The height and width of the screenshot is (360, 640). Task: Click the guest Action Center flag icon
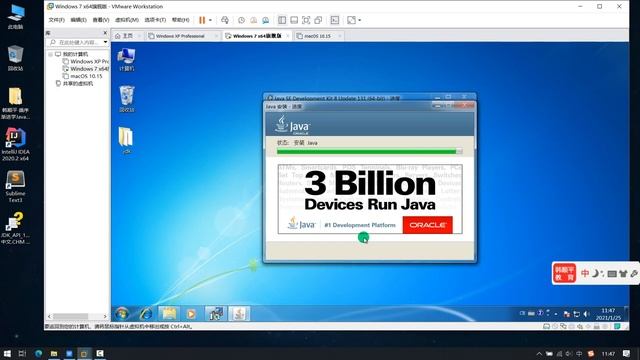[567, 314]
